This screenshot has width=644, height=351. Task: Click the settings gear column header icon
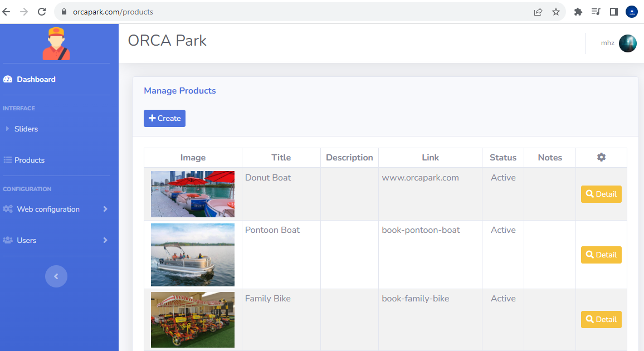click(x=601, y=158)
